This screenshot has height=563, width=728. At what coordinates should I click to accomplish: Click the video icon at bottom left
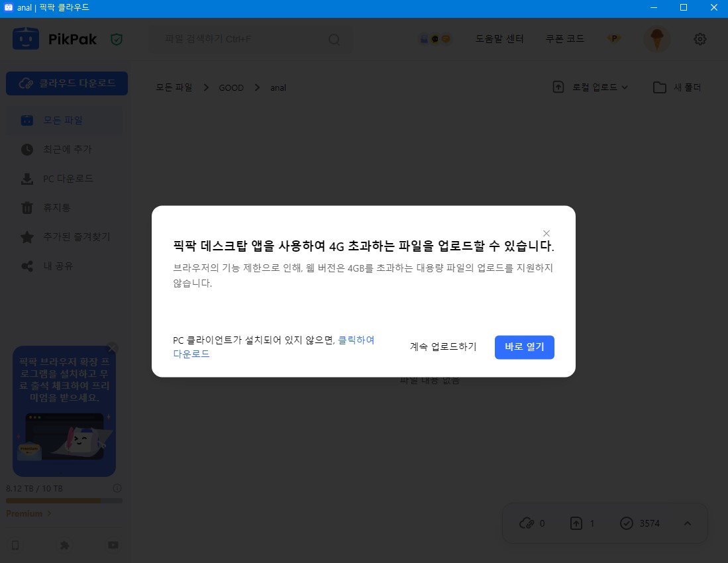(113, 545)
